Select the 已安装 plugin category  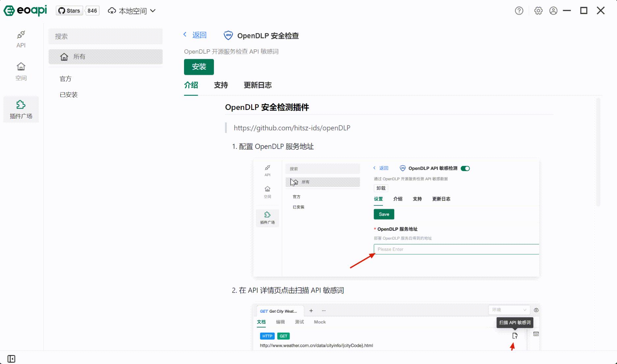(x=68, y=94)
